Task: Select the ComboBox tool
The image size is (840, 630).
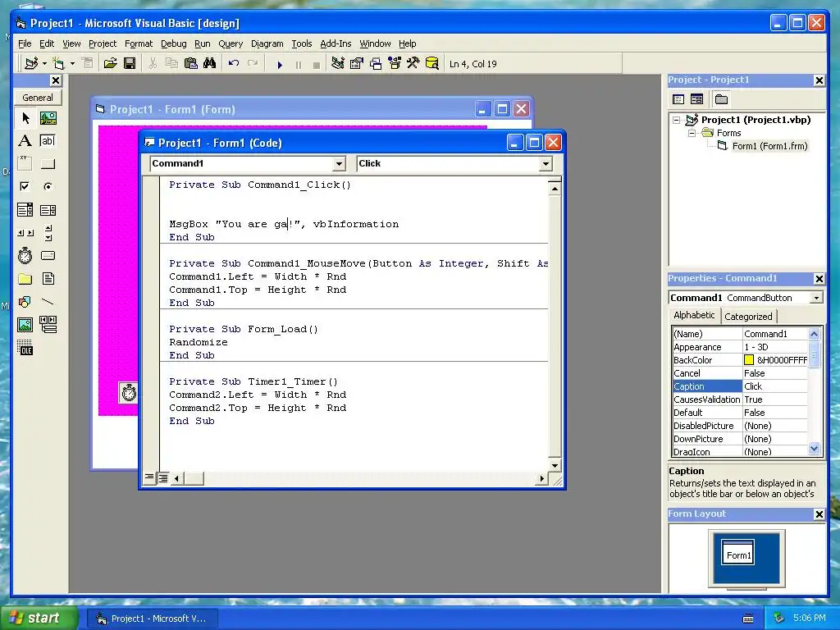Action: (x=25, y=209)
